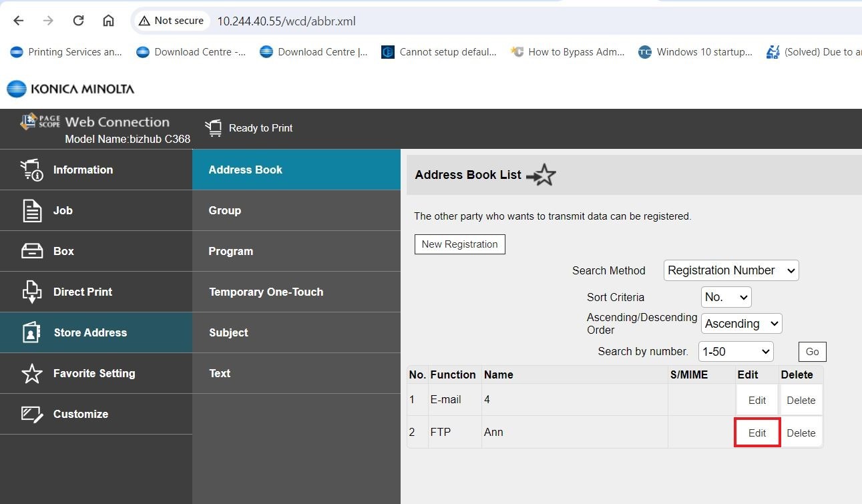Open the Ascending/Descending Order dropdown
The height and width of the screenshot is (504, 862).
(741, 324)
